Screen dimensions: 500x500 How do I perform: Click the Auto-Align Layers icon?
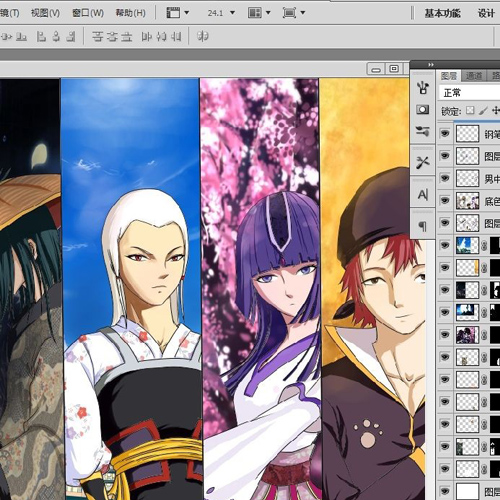click(x=203, y=36)
